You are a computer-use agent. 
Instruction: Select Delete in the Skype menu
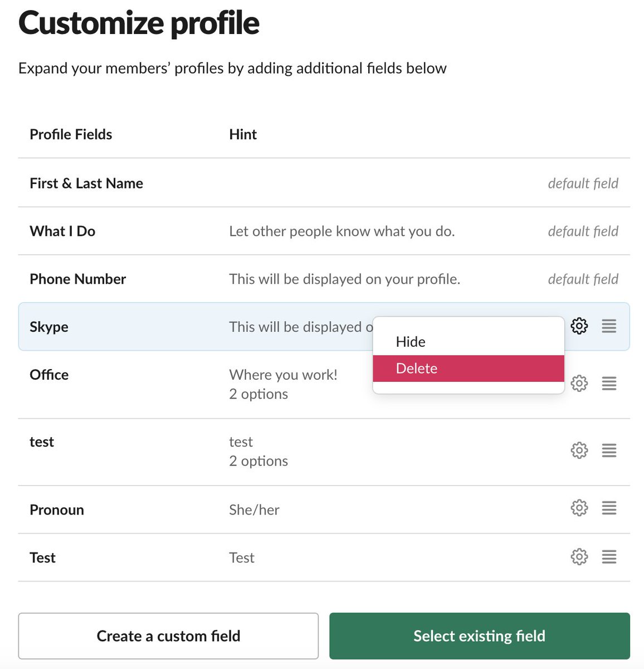(417, 369)
